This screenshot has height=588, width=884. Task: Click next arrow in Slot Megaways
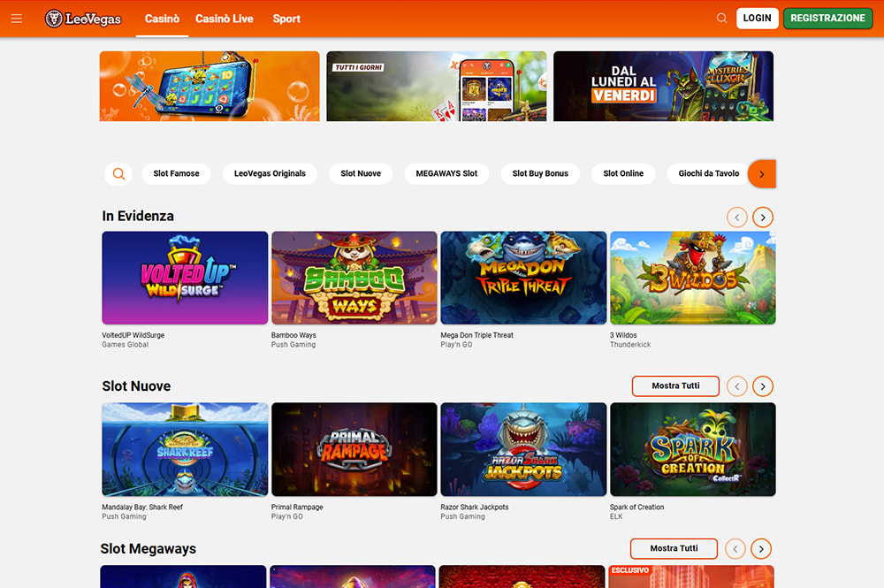click(x=760, y=548)
